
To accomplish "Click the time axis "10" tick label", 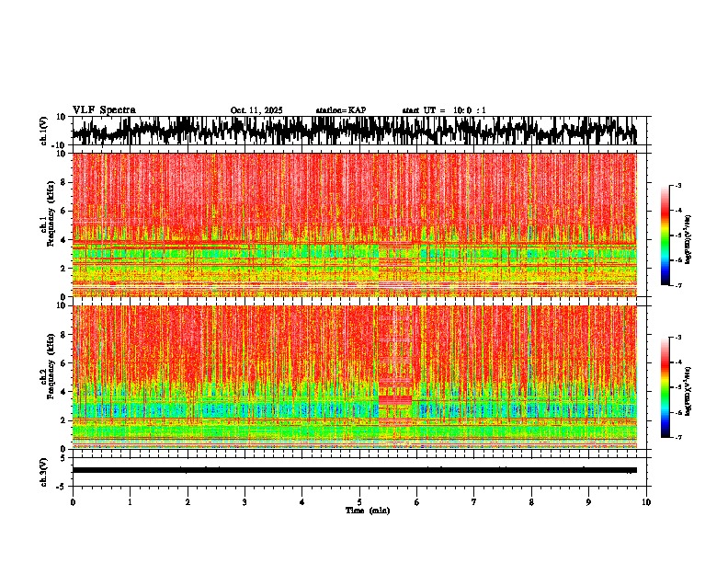I will [646, 502].
